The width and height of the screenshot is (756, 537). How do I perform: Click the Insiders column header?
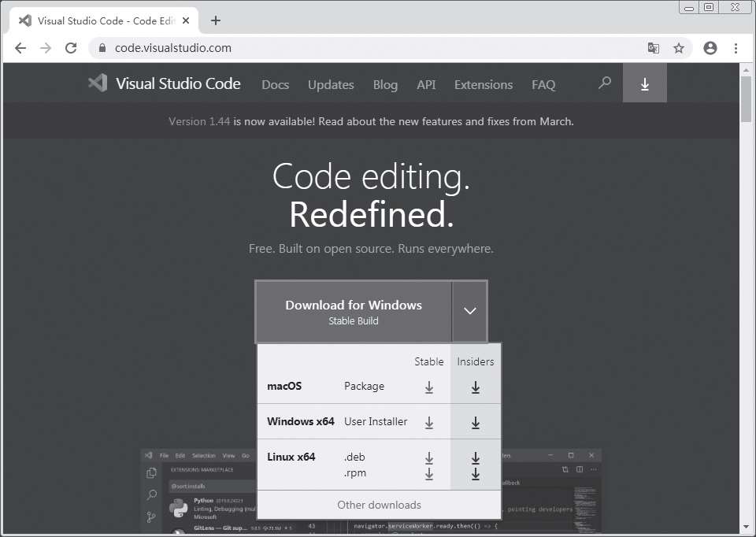coord(476,361)
